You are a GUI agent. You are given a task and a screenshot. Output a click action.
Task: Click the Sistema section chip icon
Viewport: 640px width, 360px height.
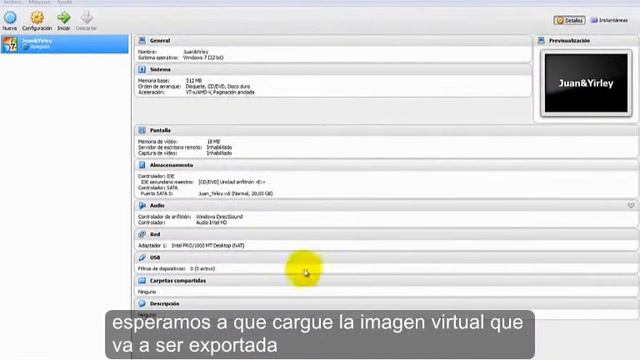(x=142, y=69)
